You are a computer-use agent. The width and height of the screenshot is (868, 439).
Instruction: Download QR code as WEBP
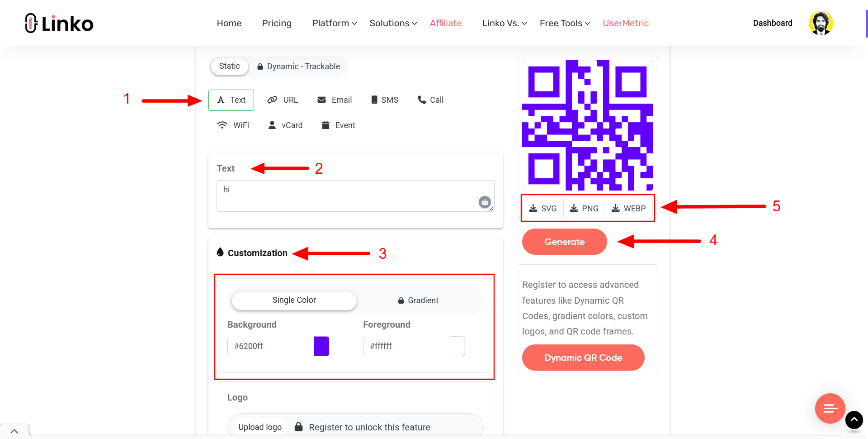click(x=629, y=208)
